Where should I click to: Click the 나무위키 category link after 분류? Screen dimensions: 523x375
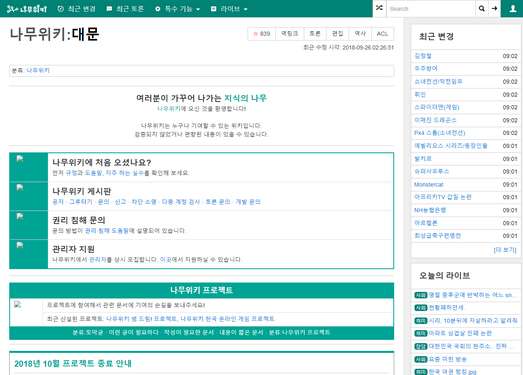pyautogui.click(x=38, y=70)
